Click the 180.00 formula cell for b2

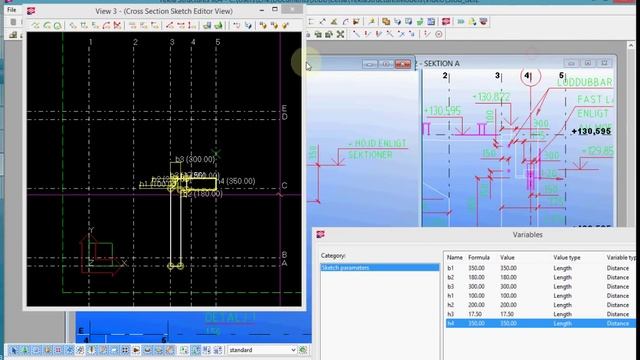pos(476,278)
